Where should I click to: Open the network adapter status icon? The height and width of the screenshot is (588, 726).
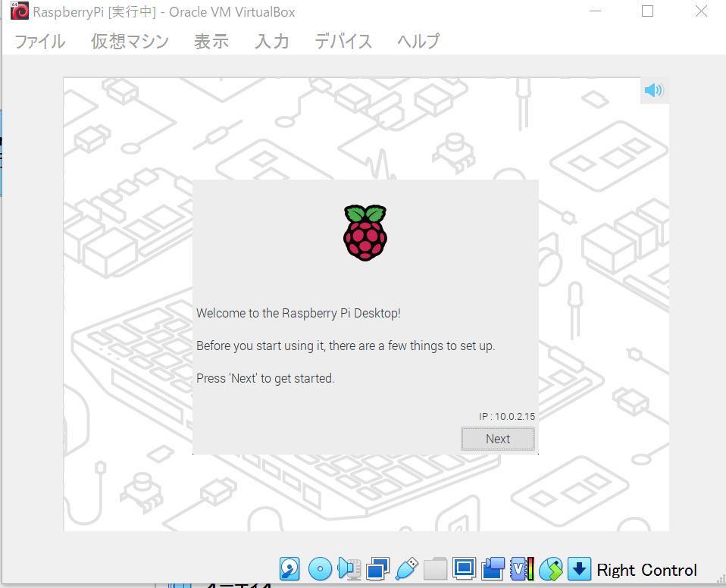click(x=378, y=568)
